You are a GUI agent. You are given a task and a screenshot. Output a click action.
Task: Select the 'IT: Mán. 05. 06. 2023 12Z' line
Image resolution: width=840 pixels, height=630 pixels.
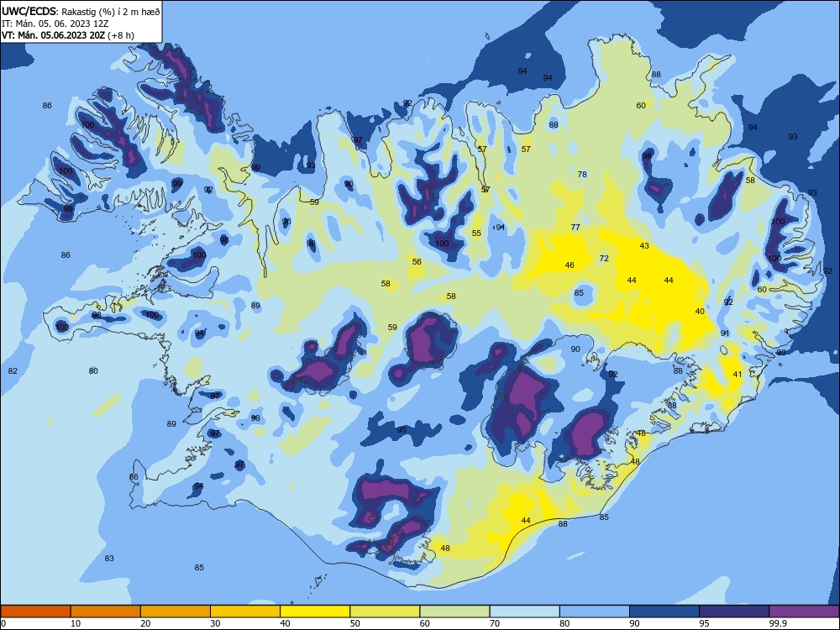[55, 24]
